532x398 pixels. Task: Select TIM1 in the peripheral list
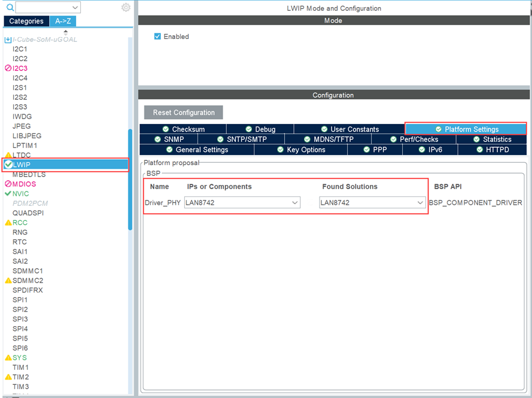(x=20, y=367)
